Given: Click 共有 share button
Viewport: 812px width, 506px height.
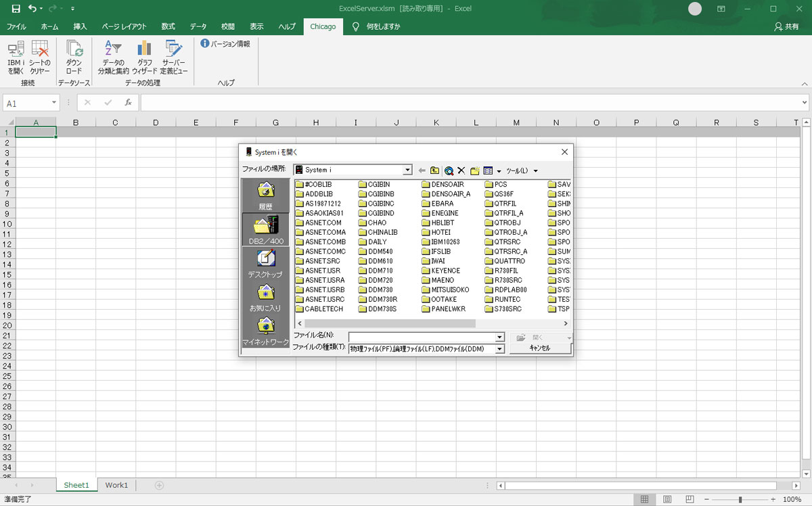Looking at the screenshot, I should point(786,26).
